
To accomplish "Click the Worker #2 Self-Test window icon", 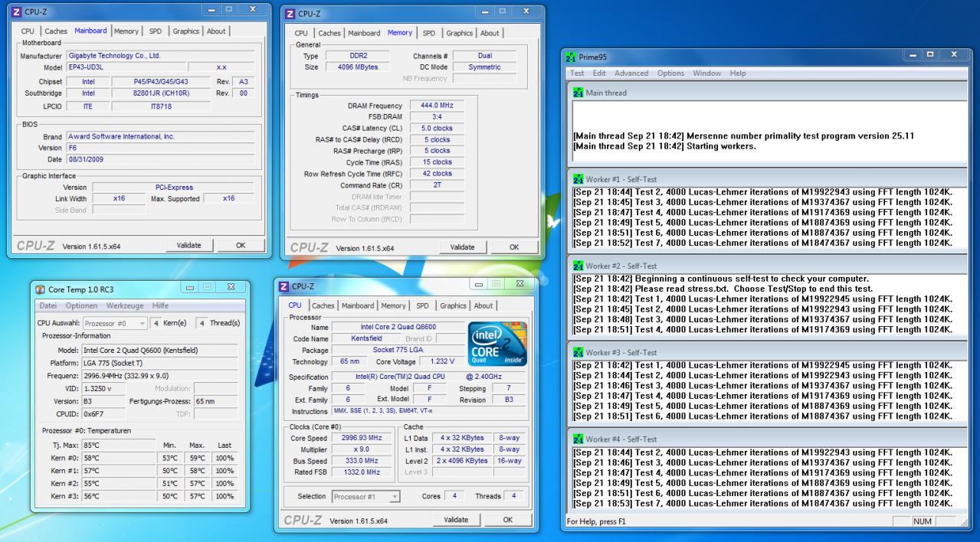I will [x=578, y=266].
